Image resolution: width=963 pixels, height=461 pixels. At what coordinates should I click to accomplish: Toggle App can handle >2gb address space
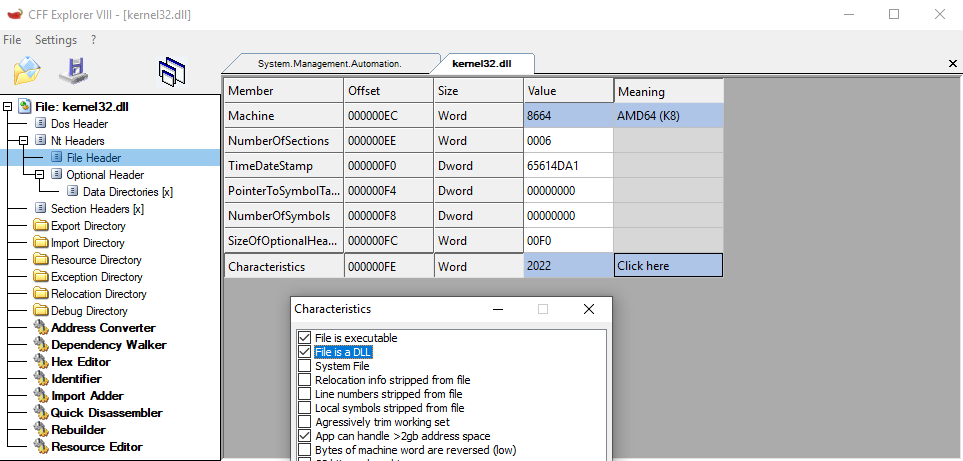pos(304,436)
